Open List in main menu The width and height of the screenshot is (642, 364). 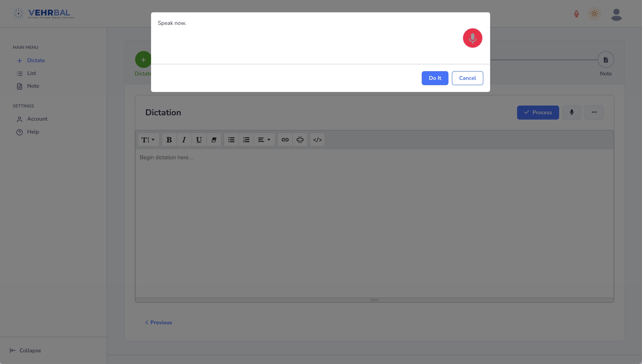(x=31, y=73)
